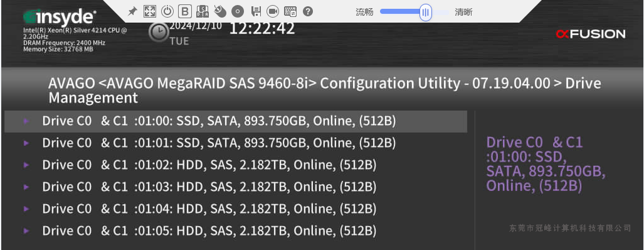The image size is (644, 250).
Task: Open the virtual keyboard icon
Action: coord(290,11)
